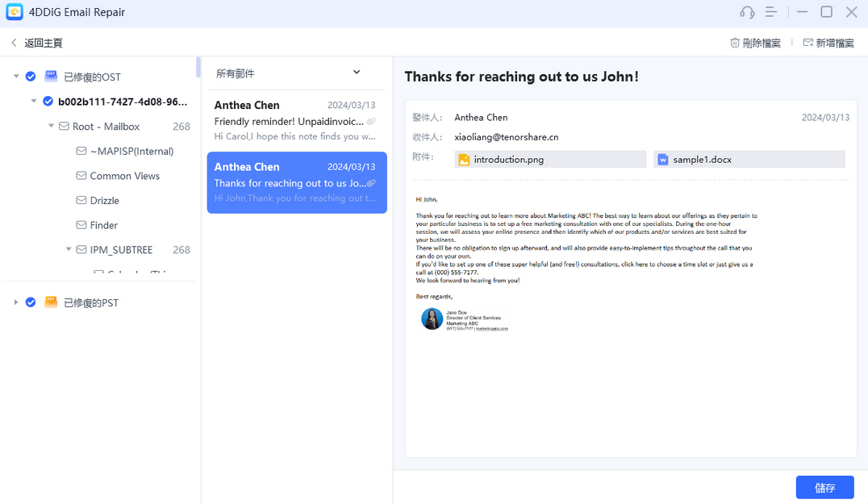Open the Thanks for reaching out email
The height and width of the screenshot is (504, 868).
pos(297,182)
